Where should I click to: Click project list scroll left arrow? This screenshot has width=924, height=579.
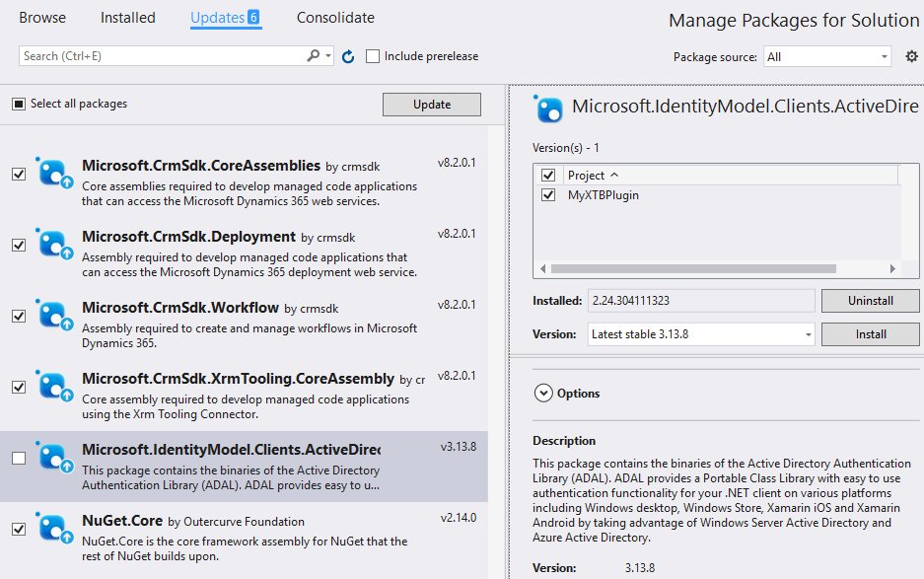(542, 269)
